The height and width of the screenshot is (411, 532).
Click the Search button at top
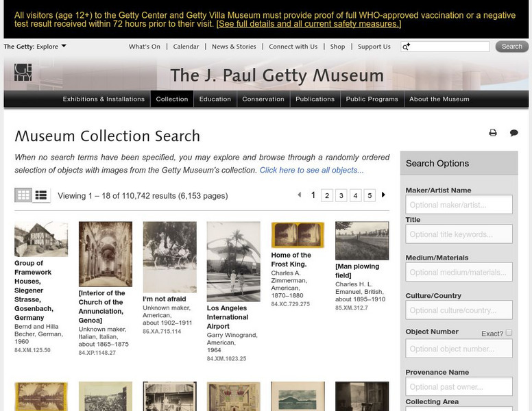tap(511, 47)
